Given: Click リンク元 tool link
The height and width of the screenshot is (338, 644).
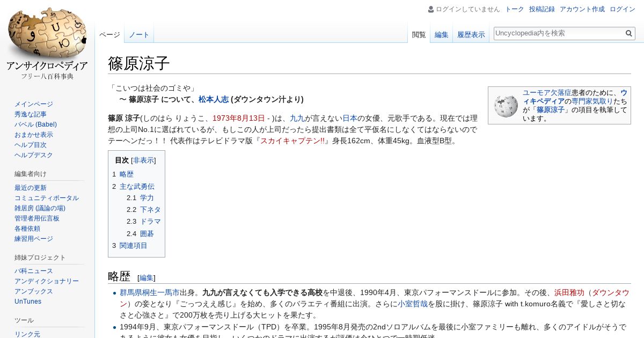Looking at the screenshot, I should 27,334.
